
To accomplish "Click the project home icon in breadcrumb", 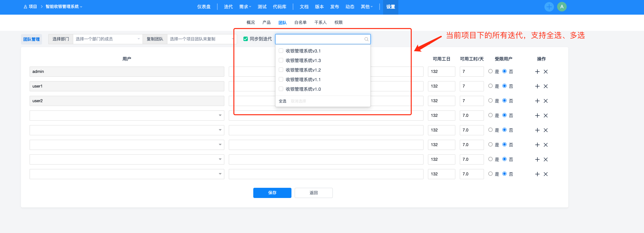I will (x=25, y=7).
